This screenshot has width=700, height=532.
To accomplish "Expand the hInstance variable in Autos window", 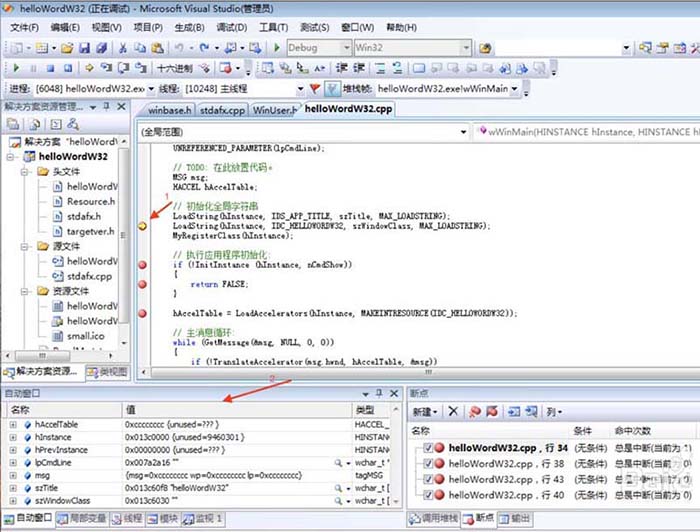I will pyautogui.click(x=13, y=437).
